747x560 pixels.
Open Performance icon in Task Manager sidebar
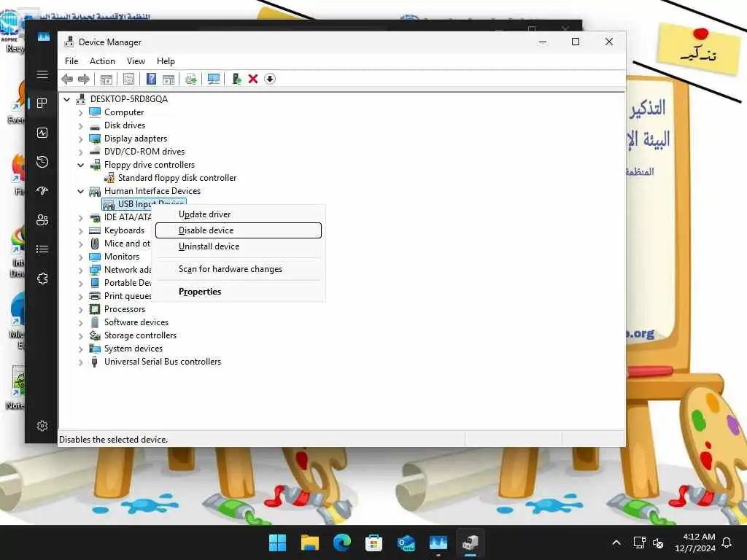point(42,133)
